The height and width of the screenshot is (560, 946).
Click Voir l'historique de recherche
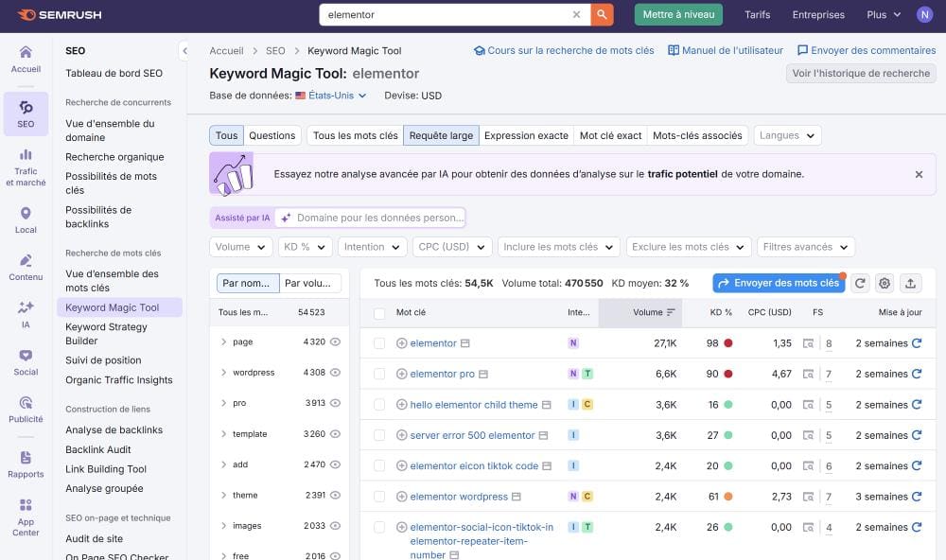(x=861, y=73)
